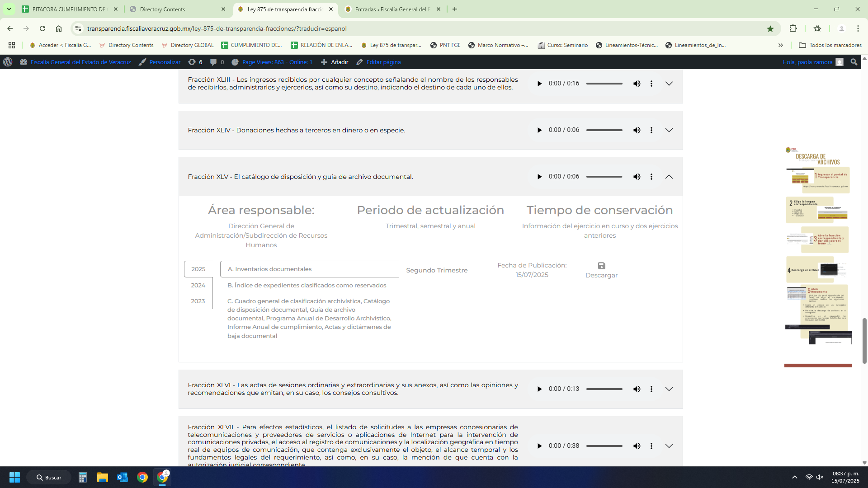Play audio for Fracción XLV

[x=539, y=177]
